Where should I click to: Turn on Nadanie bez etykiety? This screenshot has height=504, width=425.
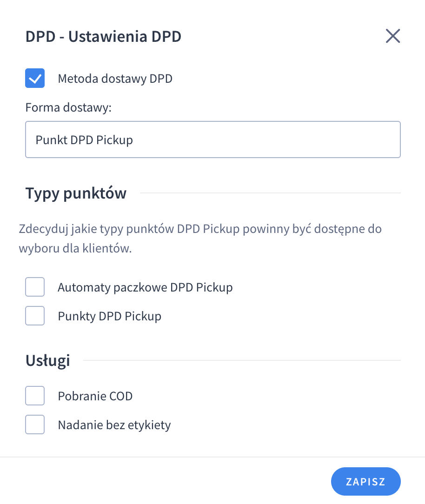tap(35, 424)
